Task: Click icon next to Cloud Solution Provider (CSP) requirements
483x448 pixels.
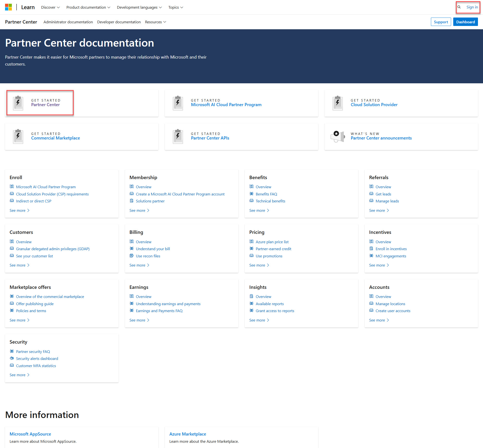Action: coord(12,194)
